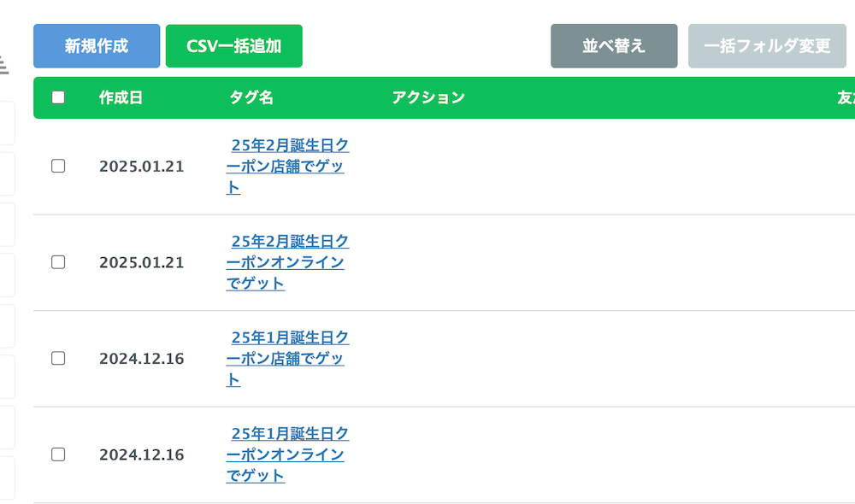Viewport: 855px width, 504px height.
Task: Click the 新規作成 button to create a new tag
Action: 96,46
